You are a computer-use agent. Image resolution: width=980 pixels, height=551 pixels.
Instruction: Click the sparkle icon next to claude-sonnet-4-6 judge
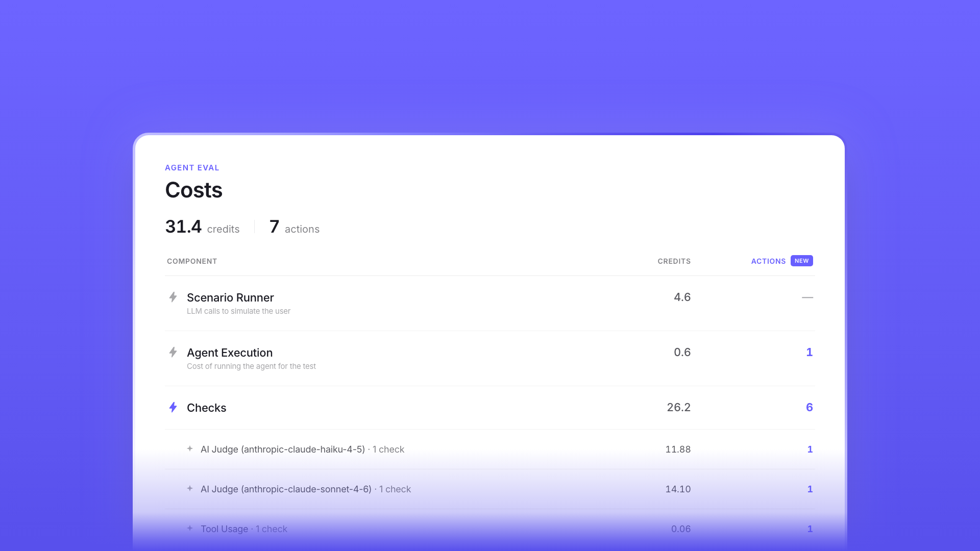pos(190,489)
